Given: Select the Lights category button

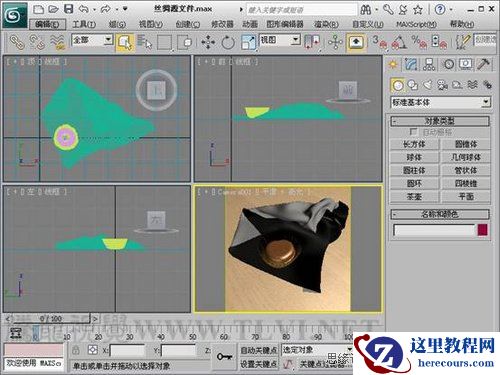Looking at the screenshot, I should 428,85.
